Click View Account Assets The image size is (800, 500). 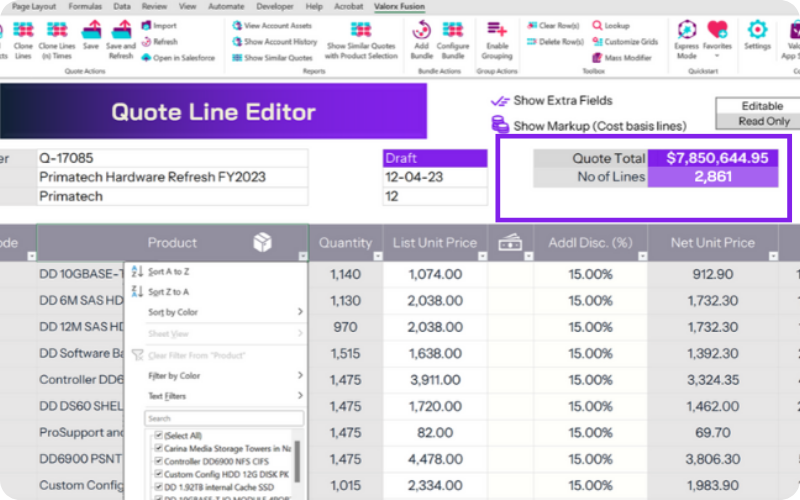(x=272, y=26)
